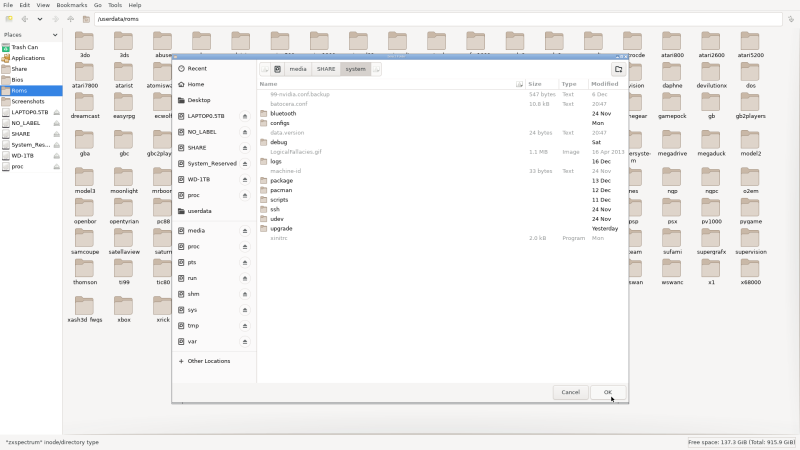Expand the Places side pane dropdown
This screenshot has height=450, width=800.
tap(55, 35)
